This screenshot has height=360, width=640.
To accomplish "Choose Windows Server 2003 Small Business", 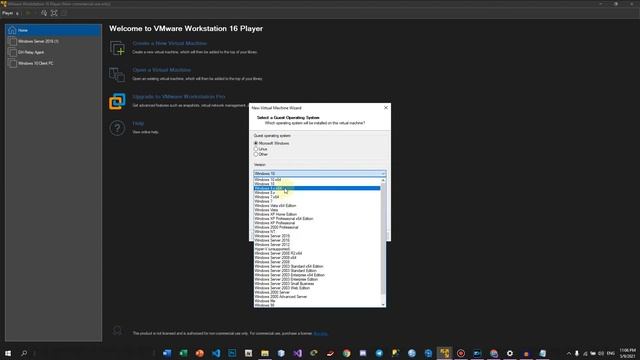I will coord(317,284).
